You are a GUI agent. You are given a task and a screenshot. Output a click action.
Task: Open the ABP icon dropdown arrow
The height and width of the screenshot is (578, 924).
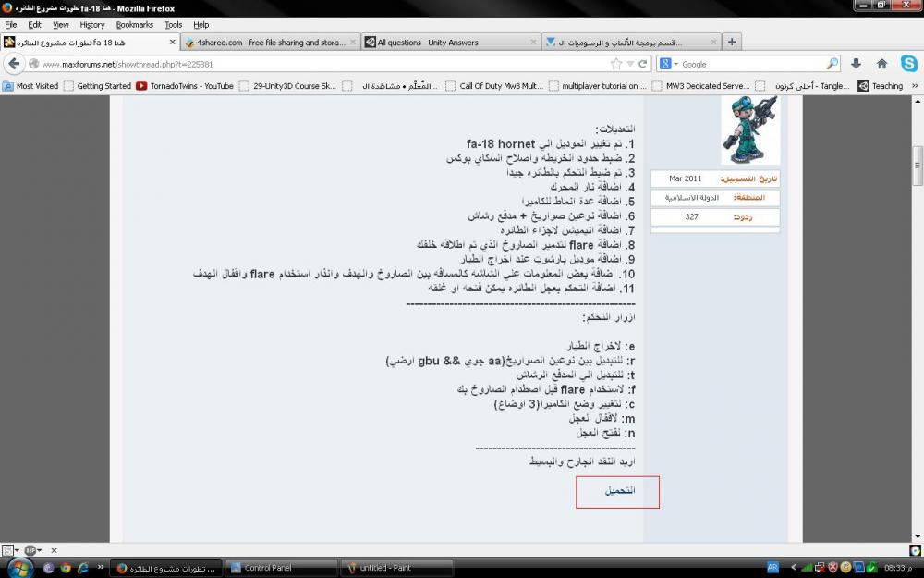point(39,550)
